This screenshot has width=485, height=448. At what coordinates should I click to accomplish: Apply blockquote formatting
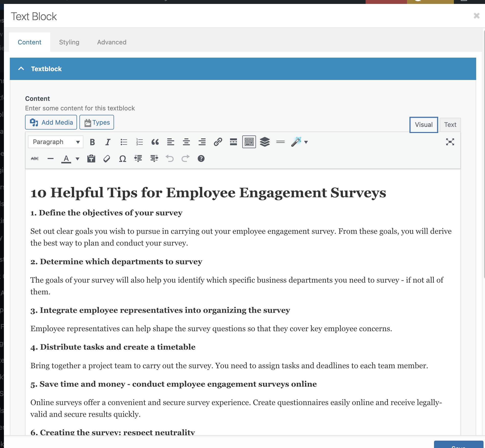pos(155,142)
